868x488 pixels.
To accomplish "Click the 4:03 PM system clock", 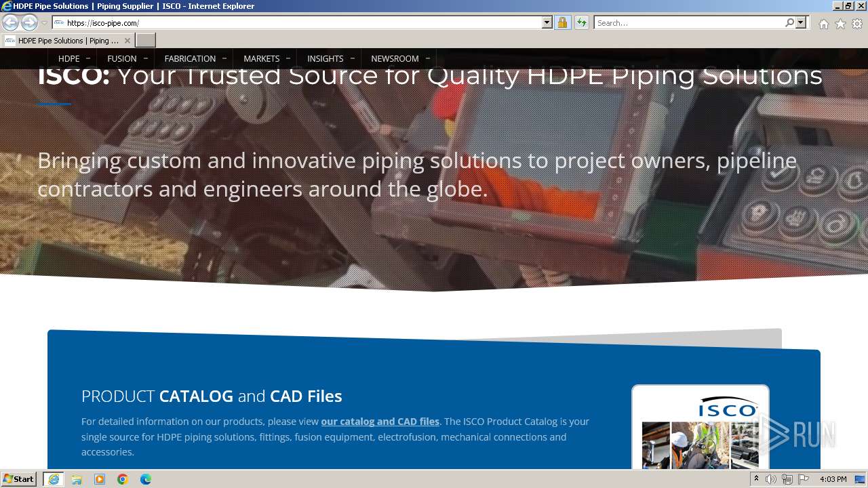I will coord(833,479).
